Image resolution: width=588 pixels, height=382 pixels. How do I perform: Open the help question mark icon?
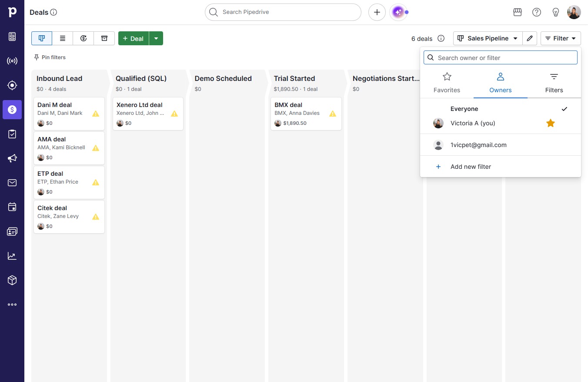537,12
